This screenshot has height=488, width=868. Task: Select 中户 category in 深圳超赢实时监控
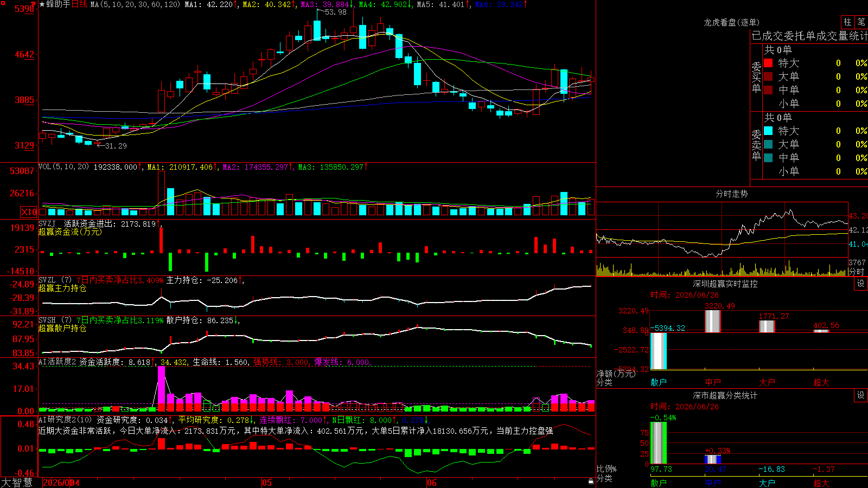713,382
